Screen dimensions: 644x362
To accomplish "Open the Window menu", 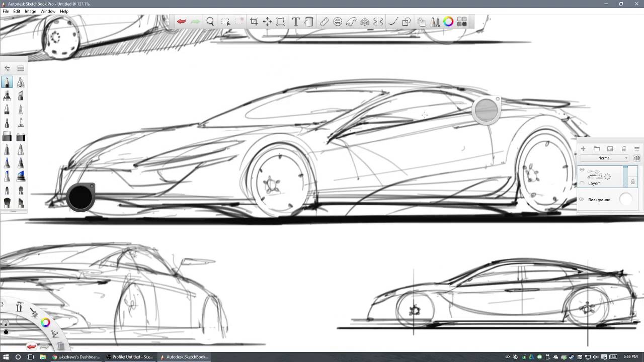I will pos(48,11).
